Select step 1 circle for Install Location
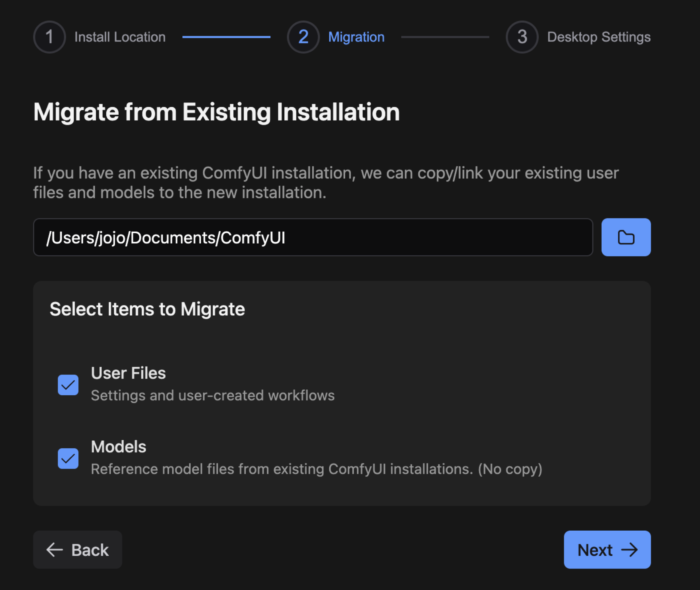700x590 pixels. [x=49, y=37]
